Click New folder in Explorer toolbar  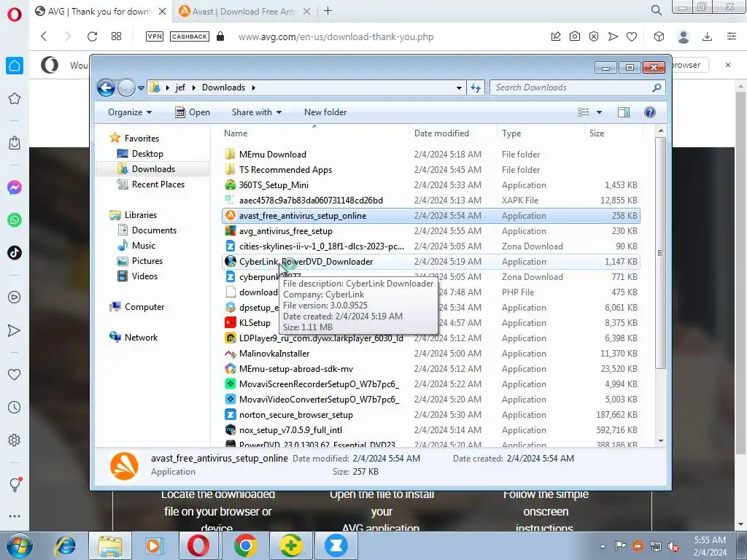click(x=325, y=112)
